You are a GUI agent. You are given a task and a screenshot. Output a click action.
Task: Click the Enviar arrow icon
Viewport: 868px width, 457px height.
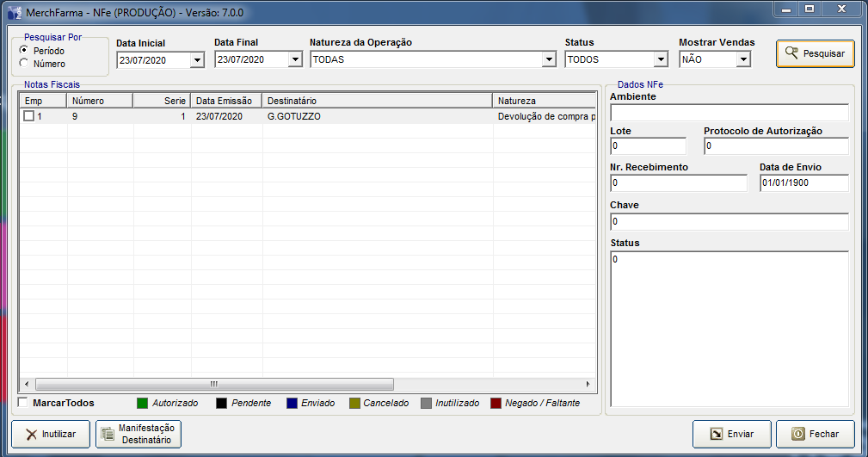click(x=715, y=435)
